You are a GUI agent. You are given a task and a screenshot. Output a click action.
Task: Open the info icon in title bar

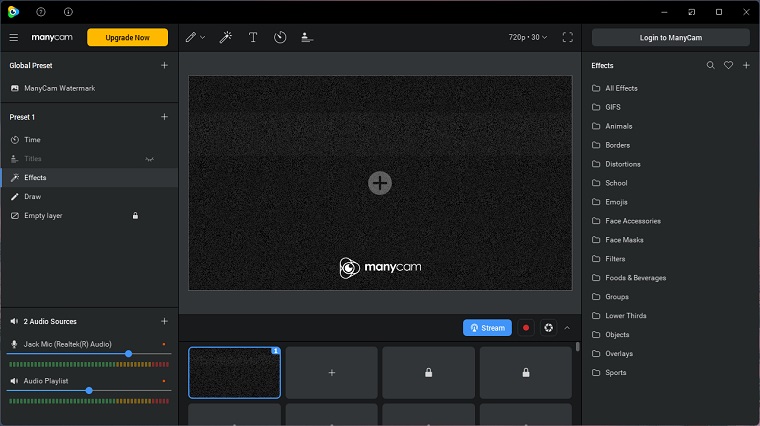pyautogui.click(x=68, y=12)
